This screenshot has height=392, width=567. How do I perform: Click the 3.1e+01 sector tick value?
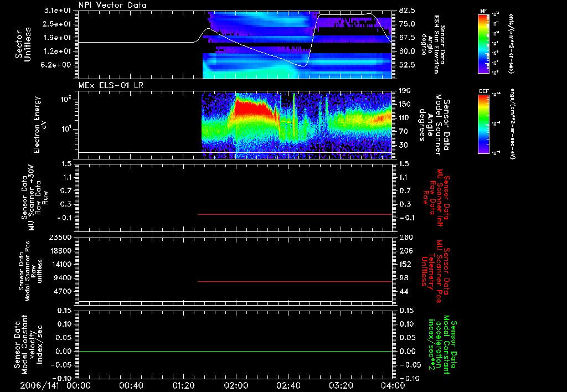[58, 11]
